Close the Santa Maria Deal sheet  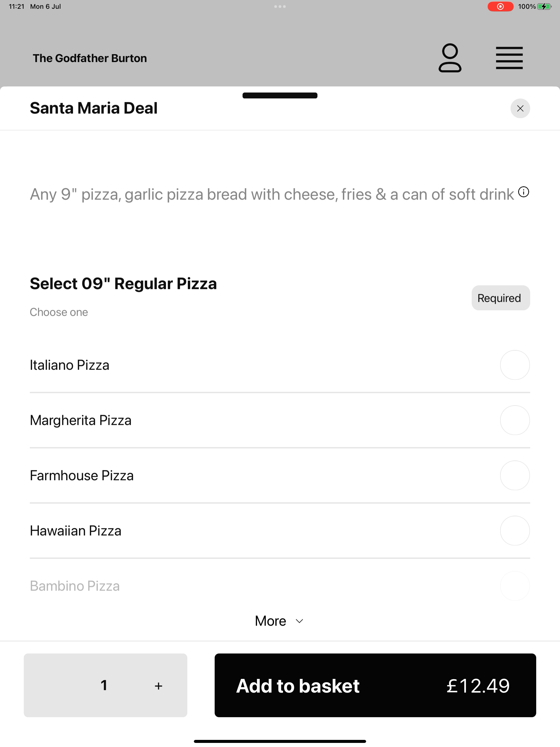(x=520, y=108)
